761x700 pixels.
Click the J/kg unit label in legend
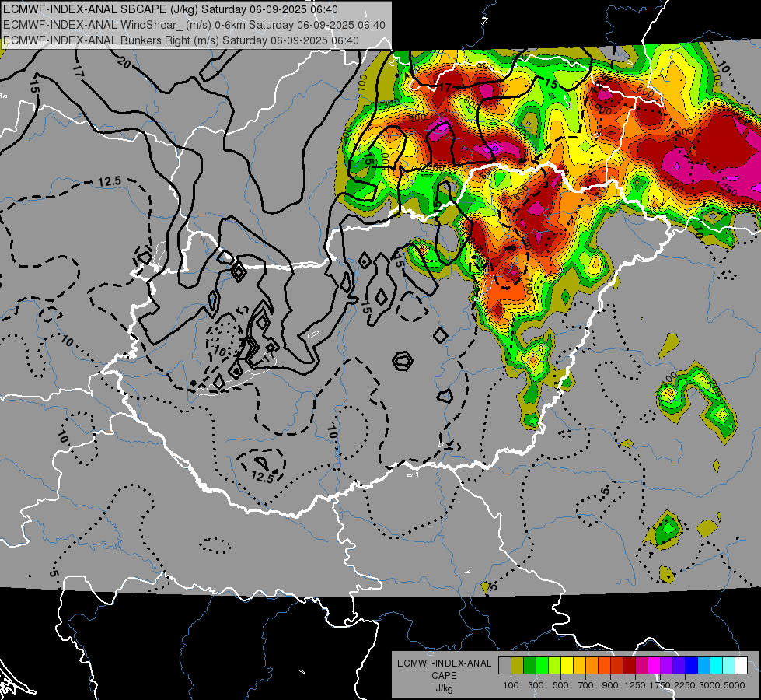pos(444,689)
